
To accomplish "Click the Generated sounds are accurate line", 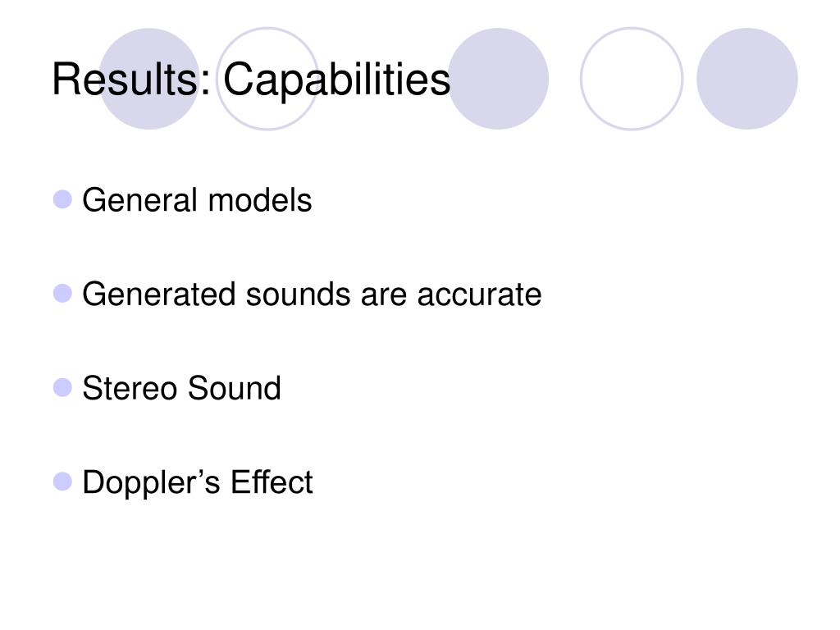I will coord(312,294).
